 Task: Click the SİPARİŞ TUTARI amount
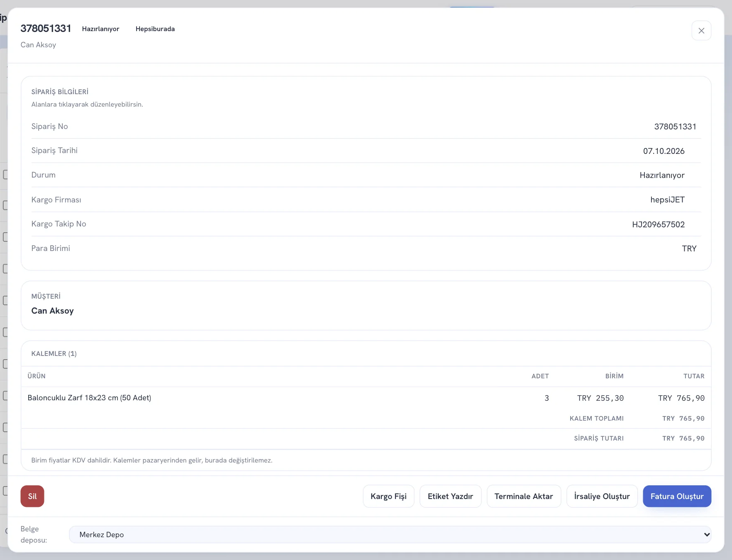tap(683, 438)
